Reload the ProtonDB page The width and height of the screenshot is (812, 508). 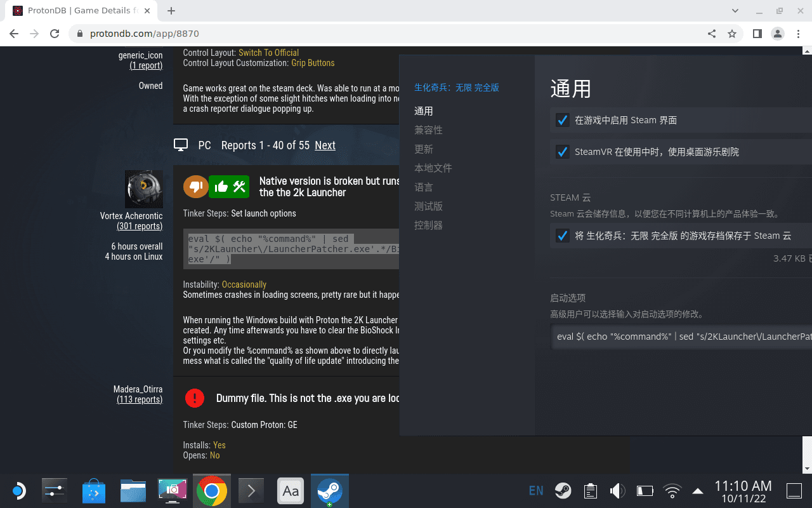tap(55, 34)
